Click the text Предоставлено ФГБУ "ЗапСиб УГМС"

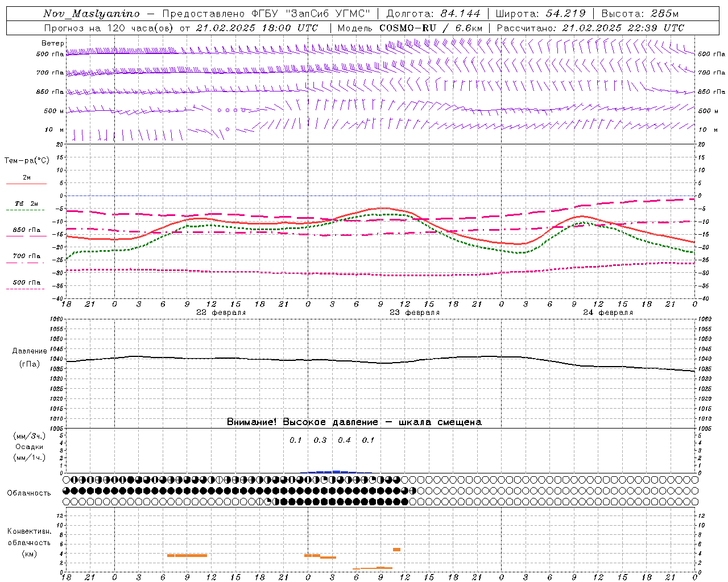pyautogui.click(x=267, y=14)
